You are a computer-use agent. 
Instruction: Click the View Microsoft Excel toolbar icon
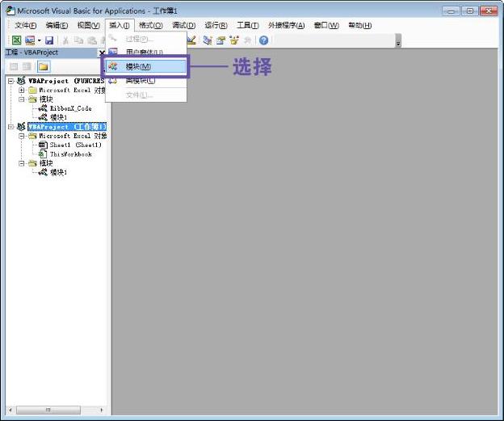16,40
